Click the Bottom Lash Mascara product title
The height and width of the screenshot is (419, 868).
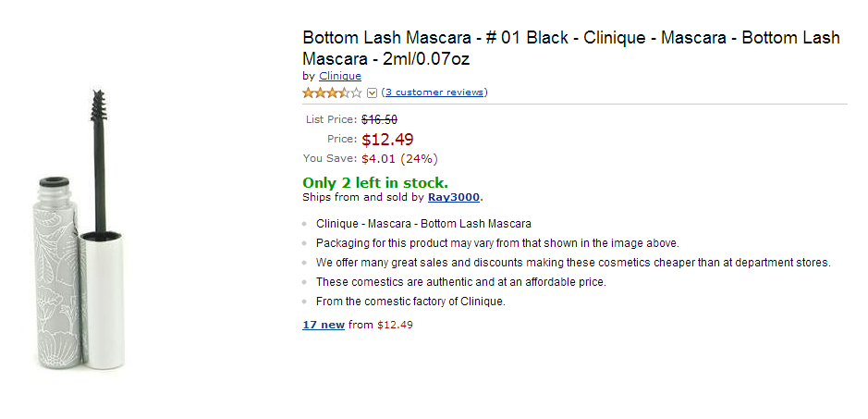pos(570,48)
